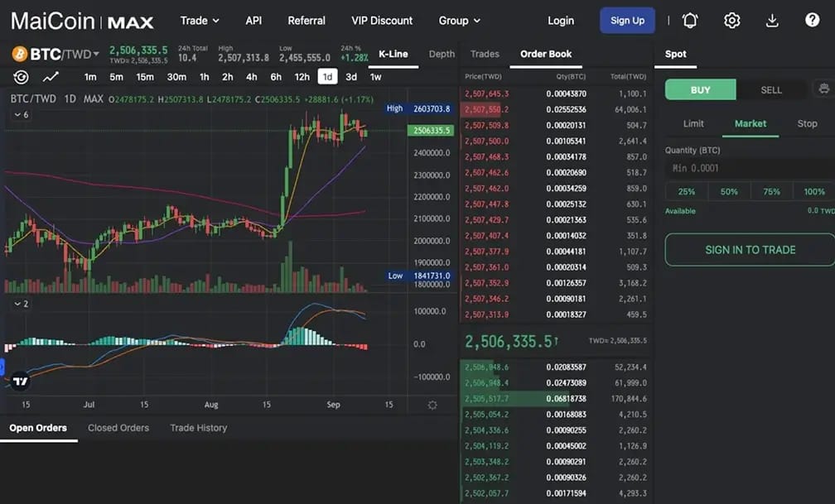Switch to the Depth tab
Screen dimensions: 835x504
[442, 54]
